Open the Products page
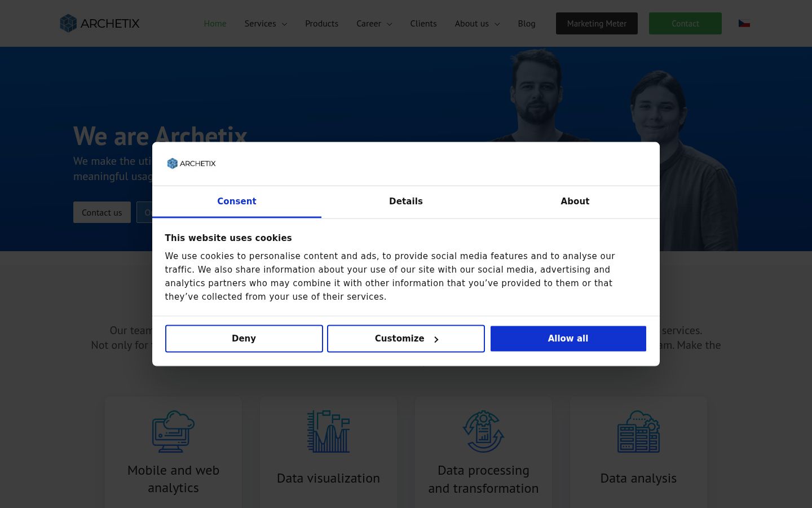The width and height of the screenshot is (812, 508). [321, 23]
